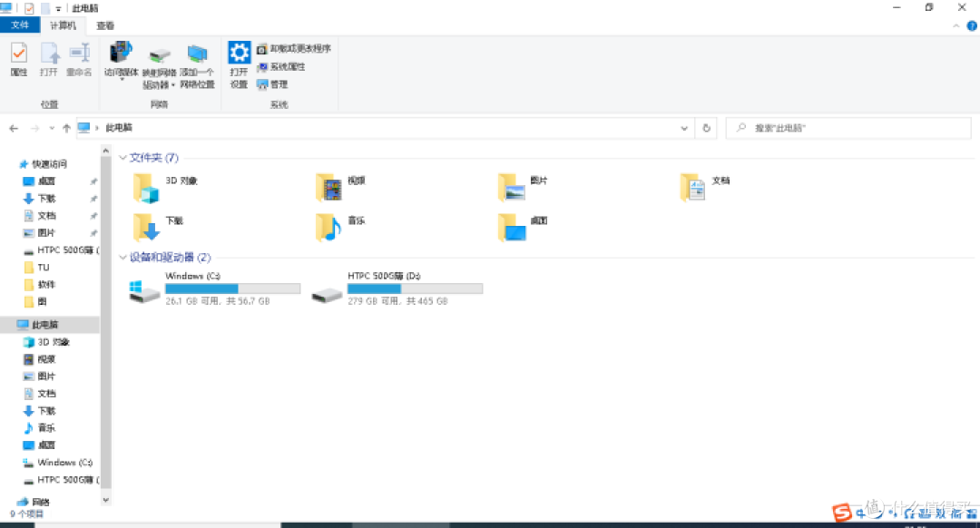
Task: Click 管理 (Manage) in the ribbon
Action: click(x=272, y=84)
